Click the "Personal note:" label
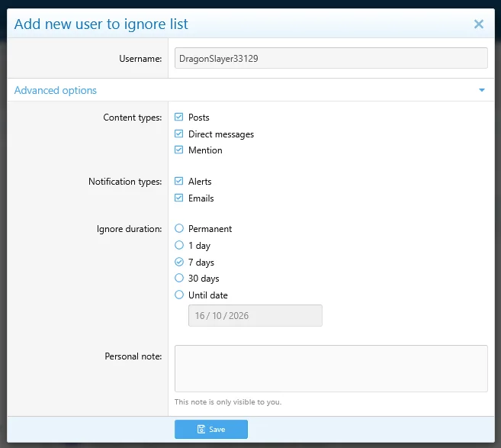 (133, 356)
